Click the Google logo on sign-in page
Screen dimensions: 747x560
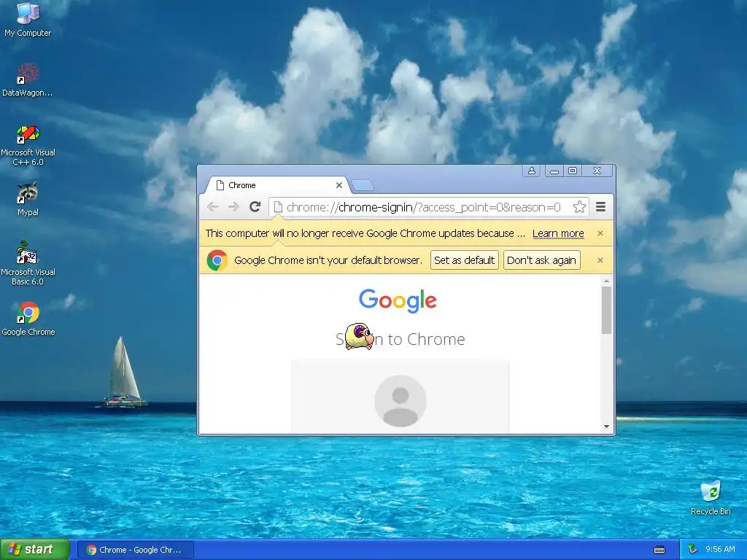(398, 300)
